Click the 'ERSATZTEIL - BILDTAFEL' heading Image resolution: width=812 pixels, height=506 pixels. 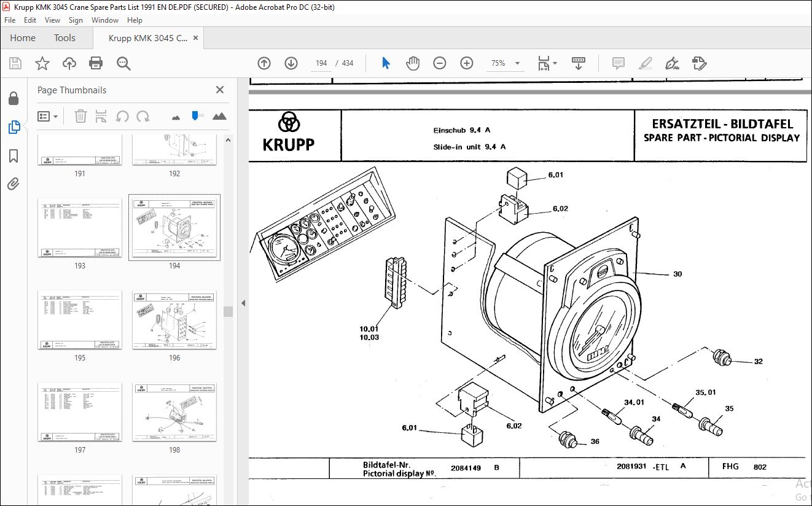tap(722, 124)
